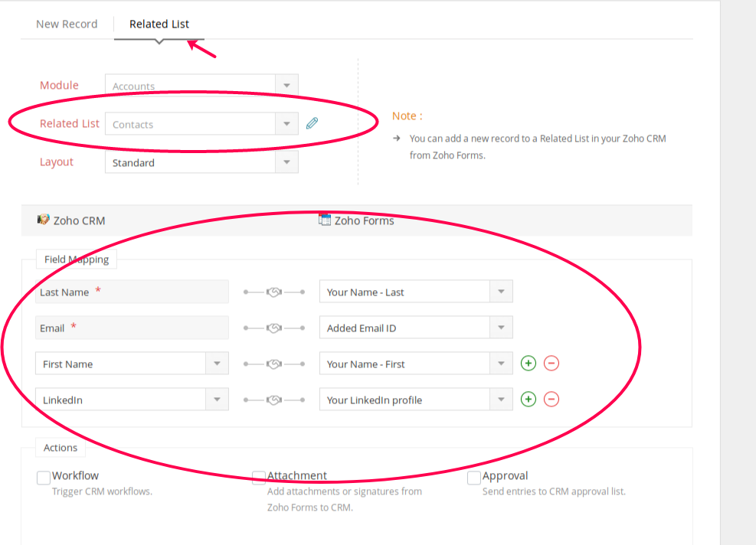Click the 'Trigger CRM workflows.' description text

click(102, 491)
